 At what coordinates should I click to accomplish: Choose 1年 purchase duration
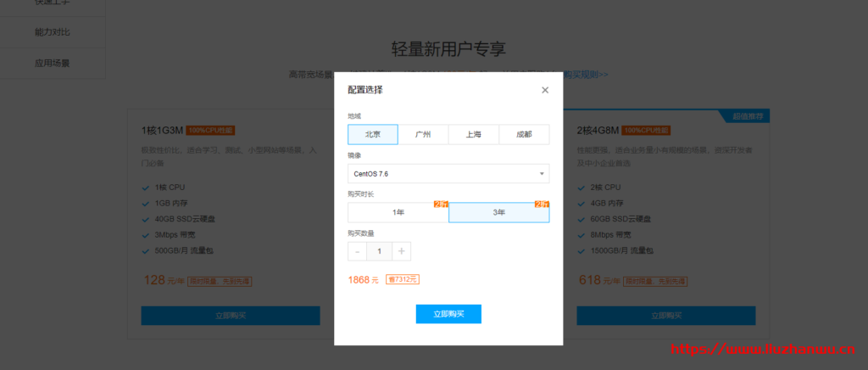click(x=398, y=212)
